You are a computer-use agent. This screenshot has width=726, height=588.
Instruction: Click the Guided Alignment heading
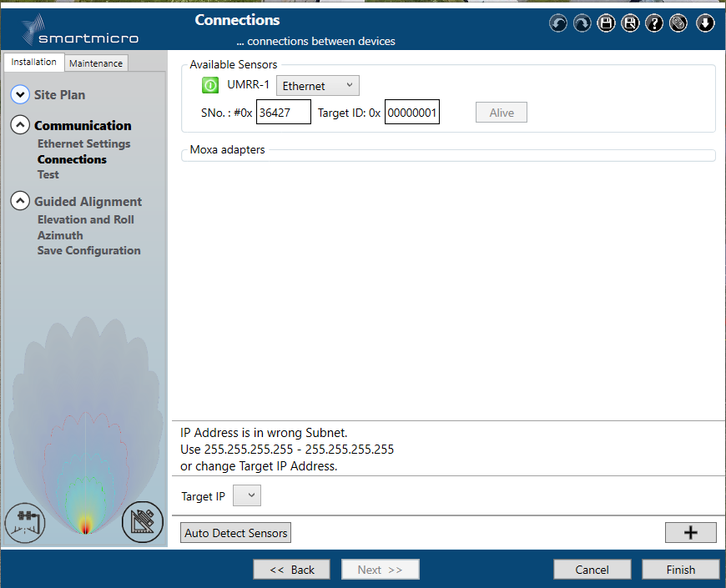click(88, 202)
